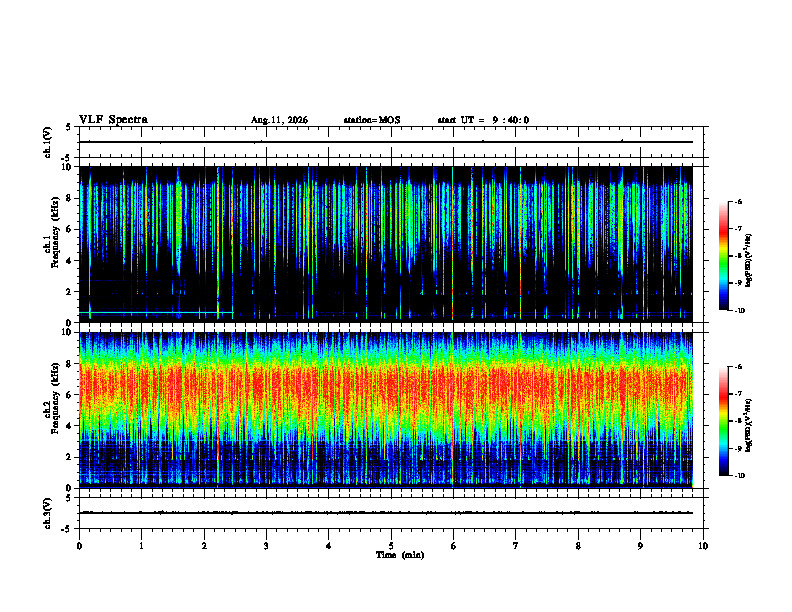Click time axis tick label "4"

pyautogui.click(x=329, y=546)
